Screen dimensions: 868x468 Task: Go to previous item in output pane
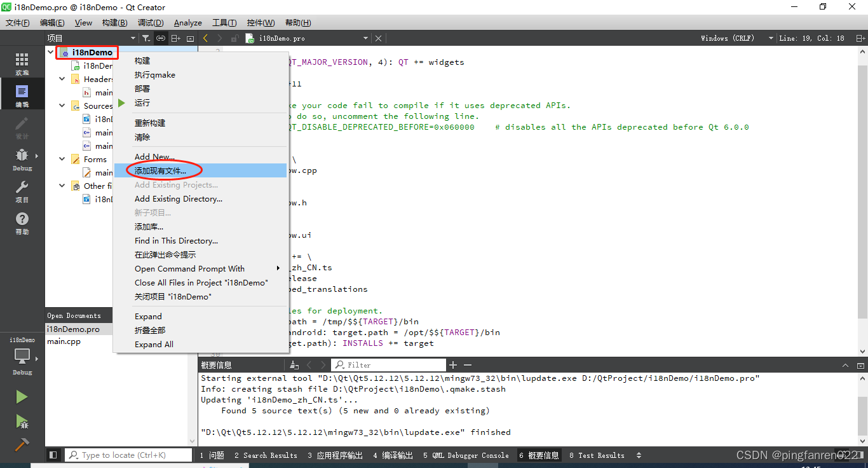(x=309, y=365)
